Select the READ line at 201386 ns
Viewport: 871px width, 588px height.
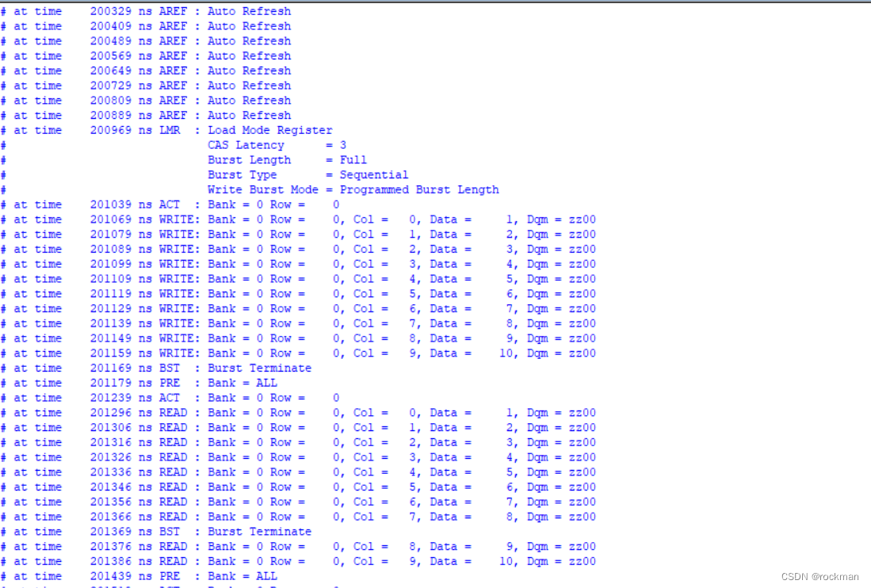pos(298,562)
